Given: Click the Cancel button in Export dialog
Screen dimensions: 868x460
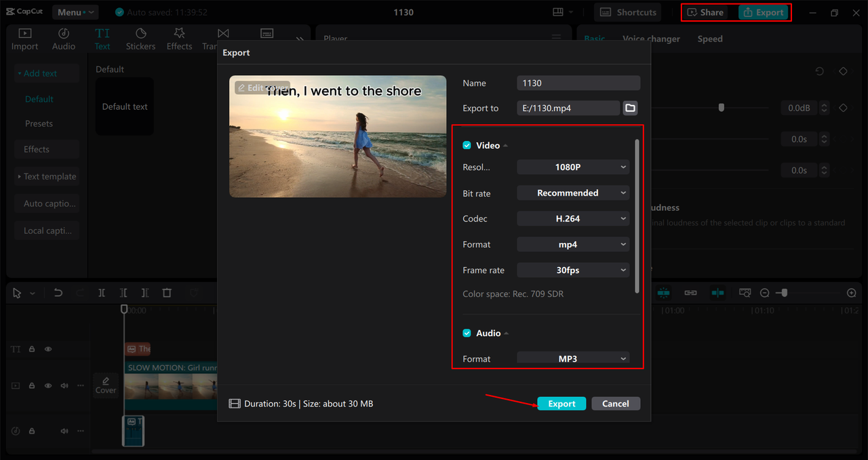Looking at the screenshot, I should (616, 404).
